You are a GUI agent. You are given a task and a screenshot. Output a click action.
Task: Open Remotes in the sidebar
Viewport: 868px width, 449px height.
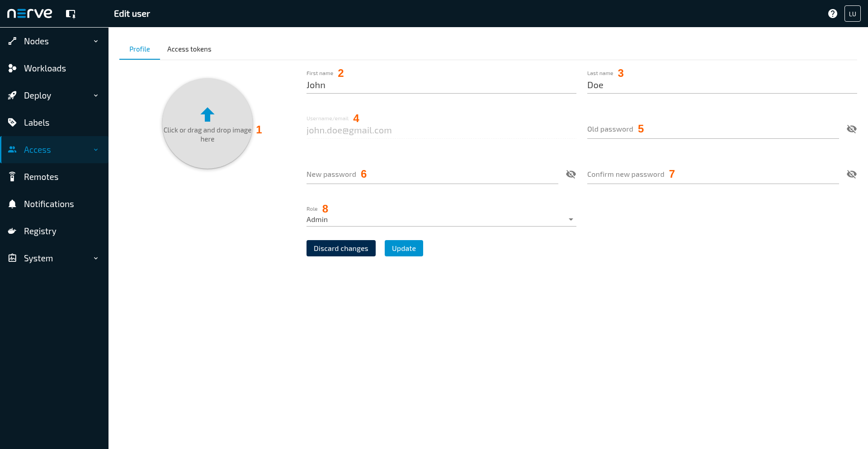[x=54, y=177]
